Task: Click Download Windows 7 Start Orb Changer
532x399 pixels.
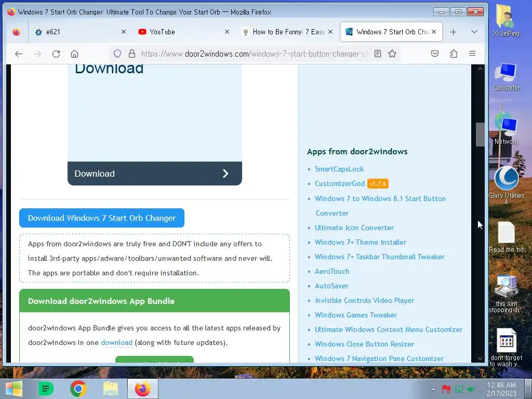Action: [x=102, y=218]
